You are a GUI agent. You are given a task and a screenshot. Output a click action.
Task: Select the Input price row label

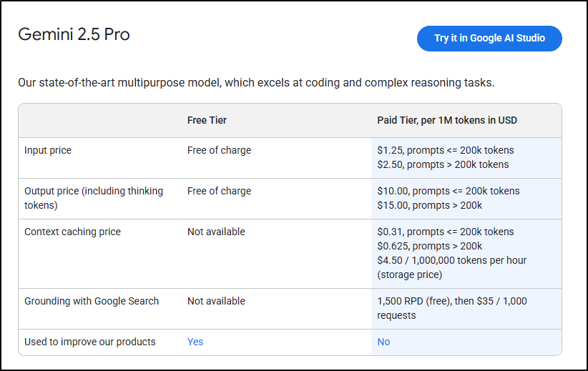click(48, 150)
